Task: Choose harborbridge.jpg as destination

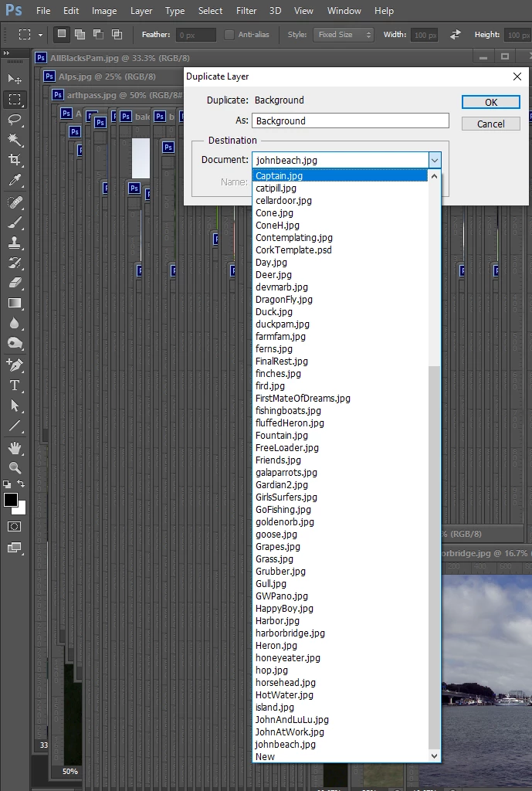Action: click(340, 633)
